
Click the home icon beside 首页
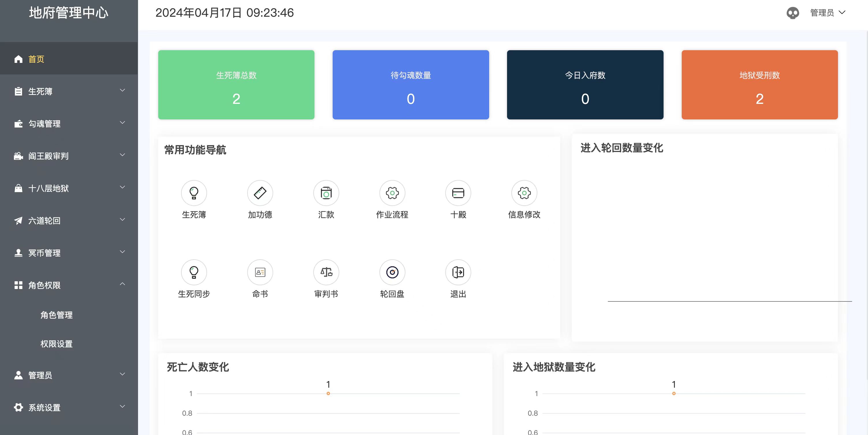tap(18, 59)
